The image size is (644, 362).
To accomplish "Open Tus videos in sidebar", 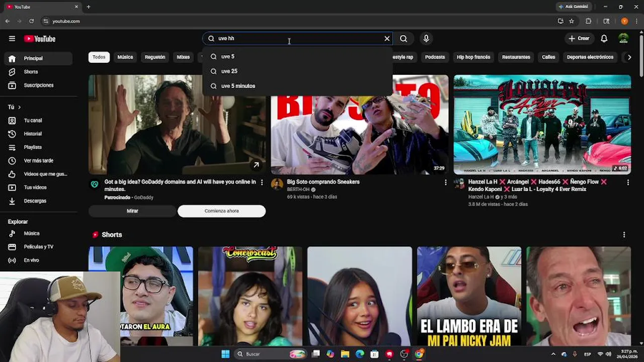I will pyautogui.click(x=38, y=188).
